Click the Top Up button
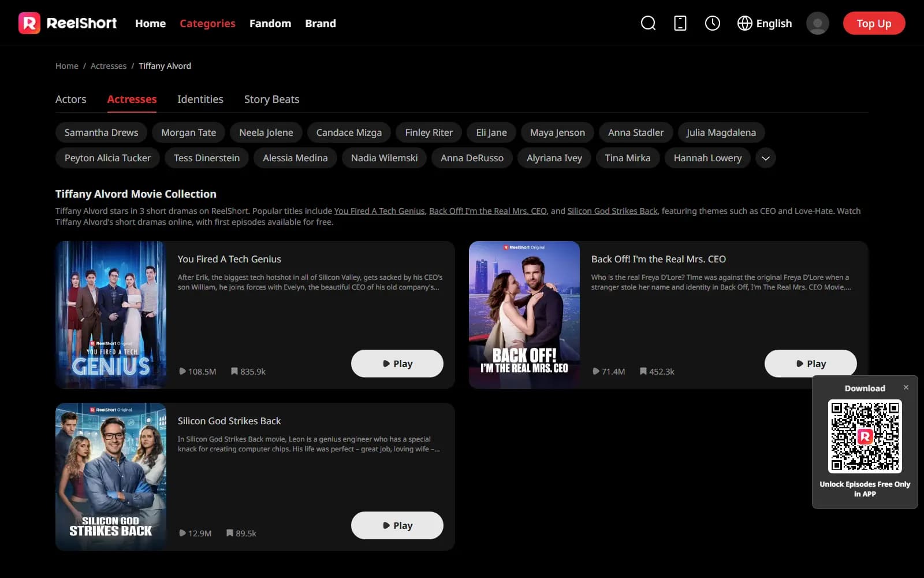 coord(874,23)
